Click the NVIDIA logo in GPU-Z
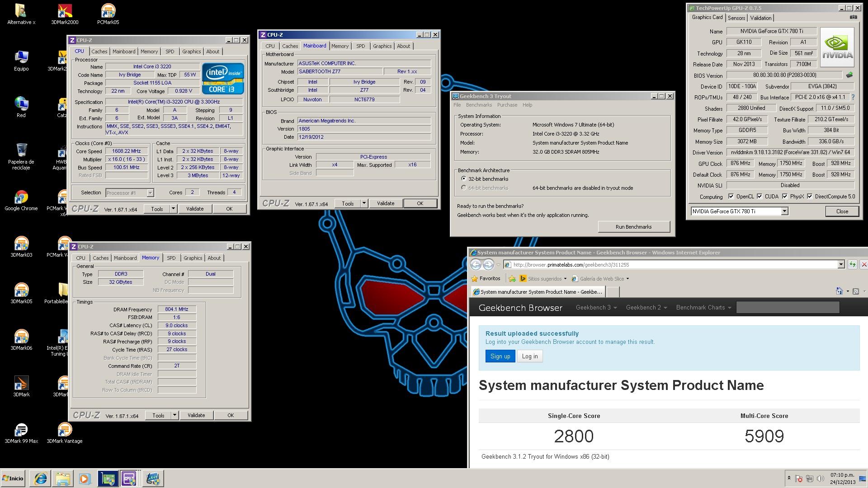The image size is (868, 488). click(x=837, y=47)
